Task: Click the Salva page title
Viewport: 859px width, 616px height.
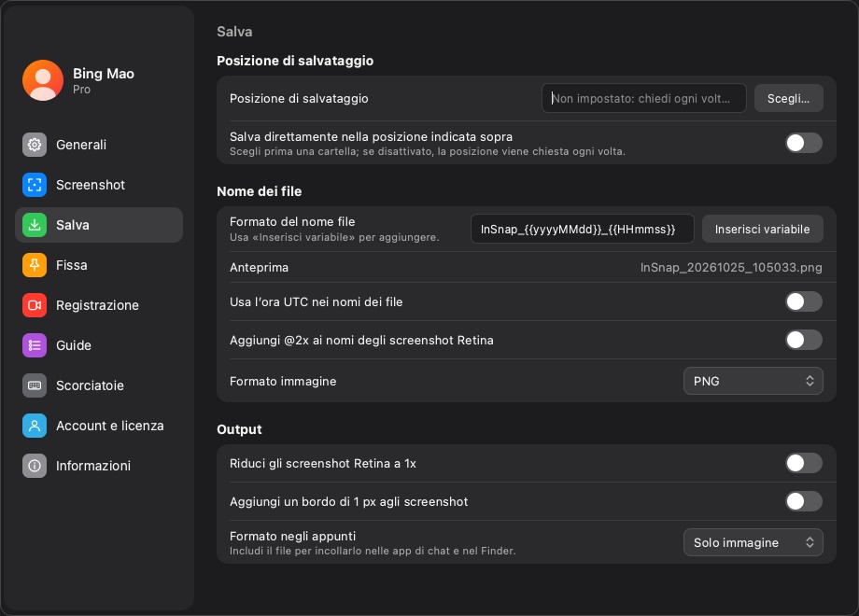Action: click(234, 31)
